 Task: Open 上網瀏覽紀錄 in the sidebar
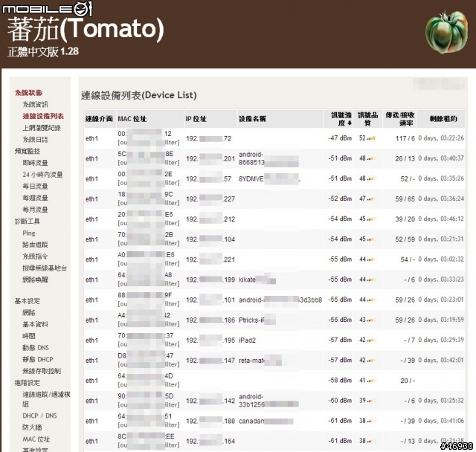pos(42,128)
